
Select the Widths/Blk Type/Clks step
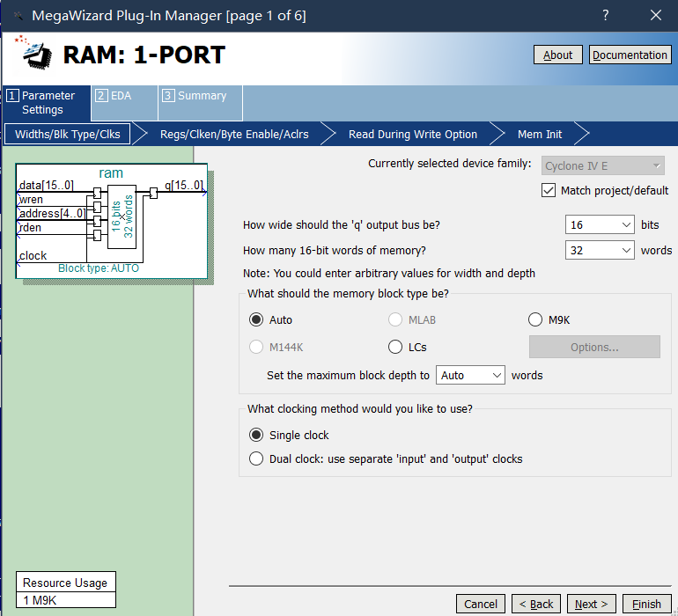coord(68,134)
